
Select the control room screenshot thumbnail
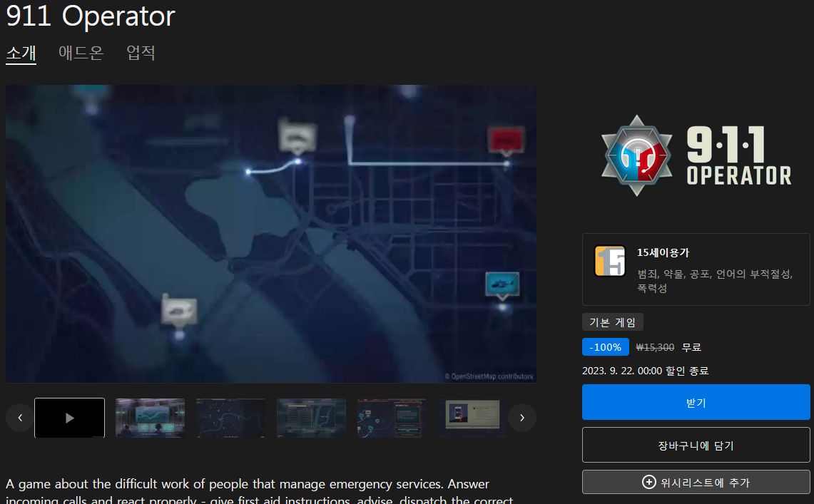pyautogui.click(x=150, y=418)
